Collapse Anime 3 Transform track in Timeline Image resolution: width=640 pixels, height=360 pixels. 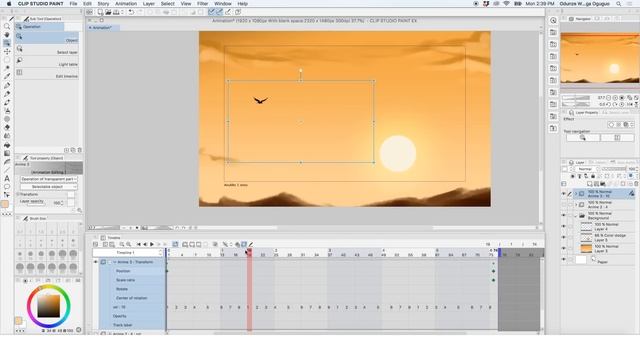(x=115, y=262)
